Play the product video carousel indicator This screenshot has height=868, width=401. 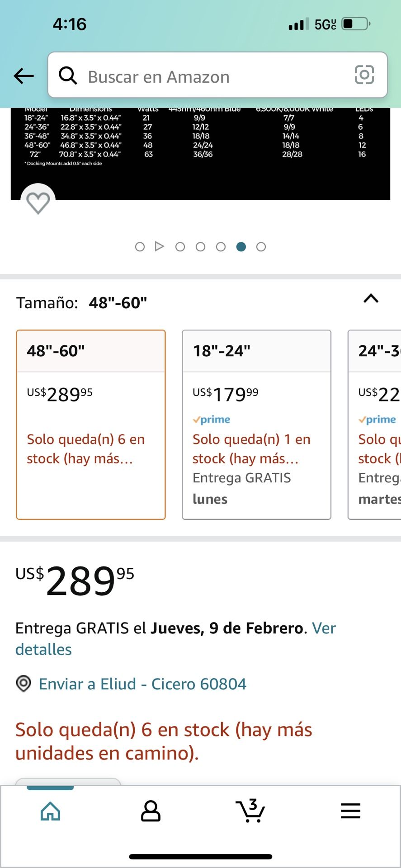[x=159, y=246]
